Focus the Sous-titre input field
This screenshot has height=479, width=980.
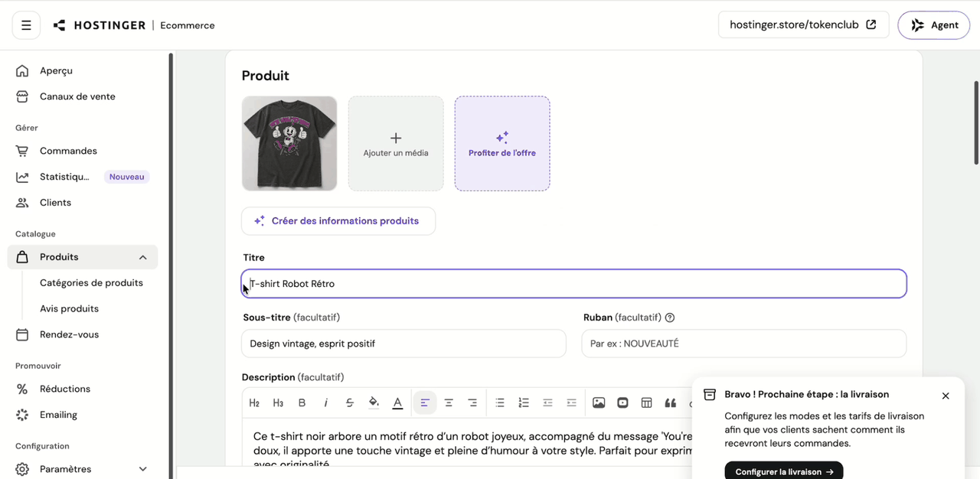(403, 344)
